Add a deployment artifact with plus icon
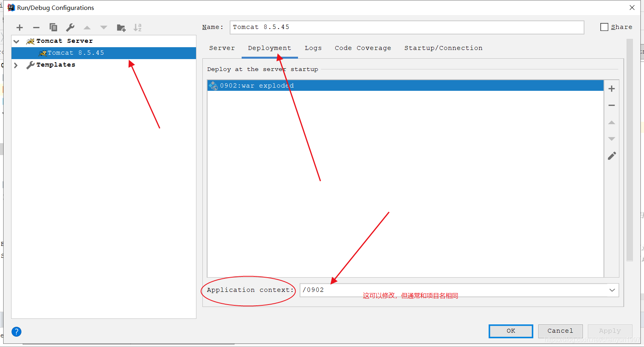The image size is (644, 347). [x=611, y=88]
